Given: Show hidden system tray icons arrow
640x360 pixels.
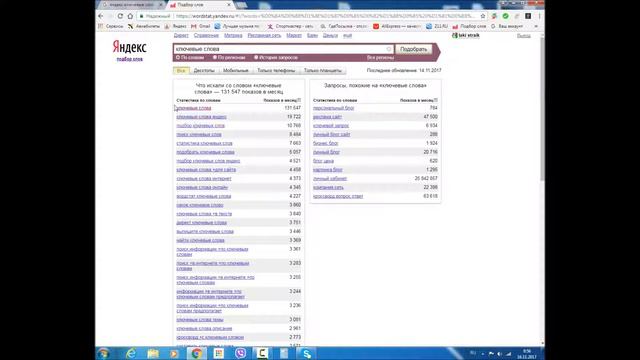Looking at the screenshot, I should point(483,354).
